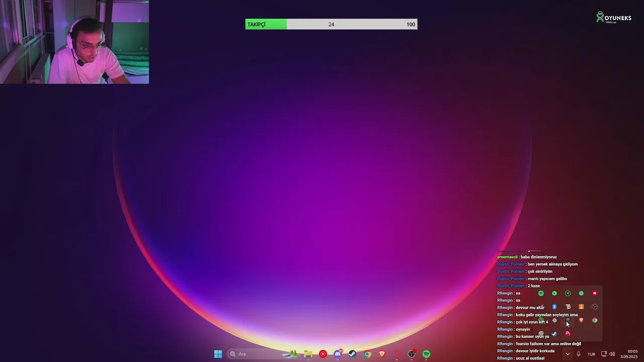Click orange square icon in tray overflow

(x=581, y=307)
